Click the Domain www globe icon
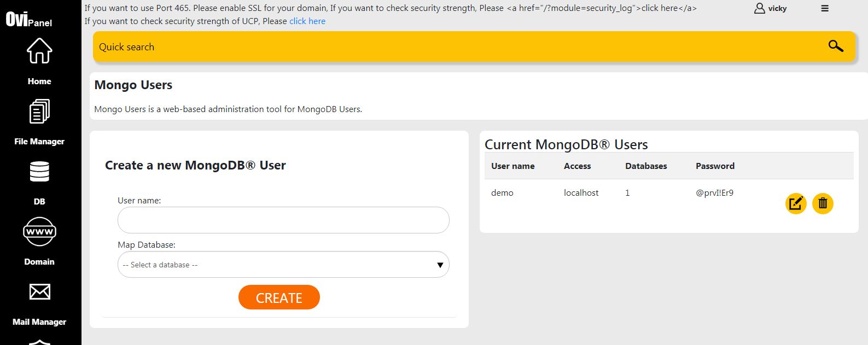 point(39,232)
